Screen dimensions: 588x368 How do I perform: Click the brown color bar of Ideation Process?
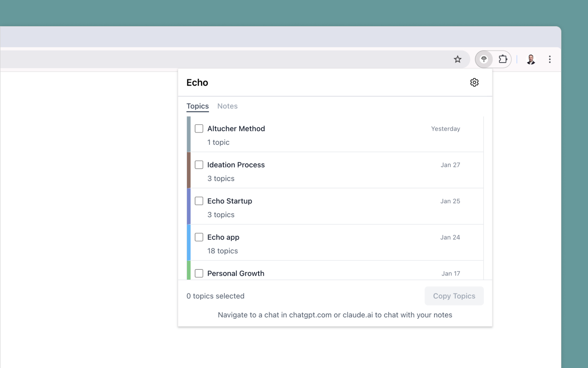(189, 170)
